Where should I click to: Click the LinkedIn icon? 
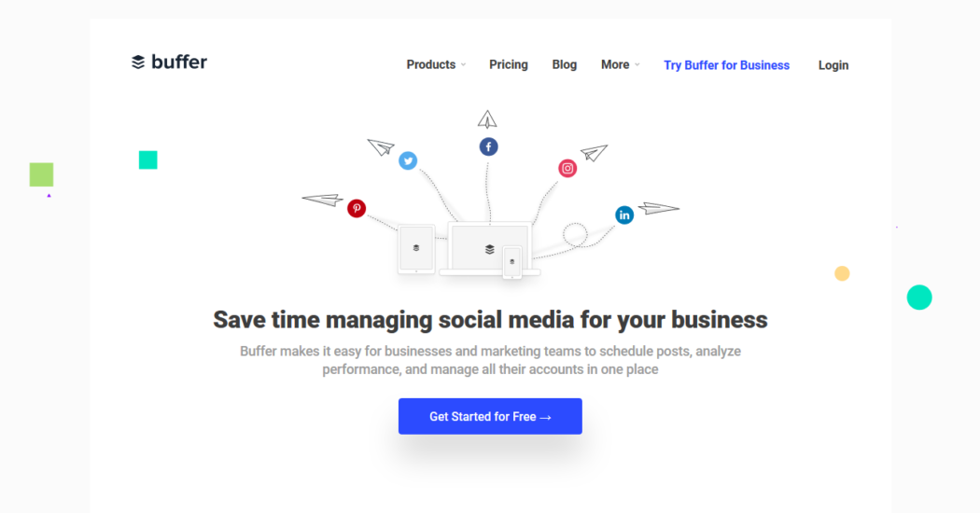(624, 215)
